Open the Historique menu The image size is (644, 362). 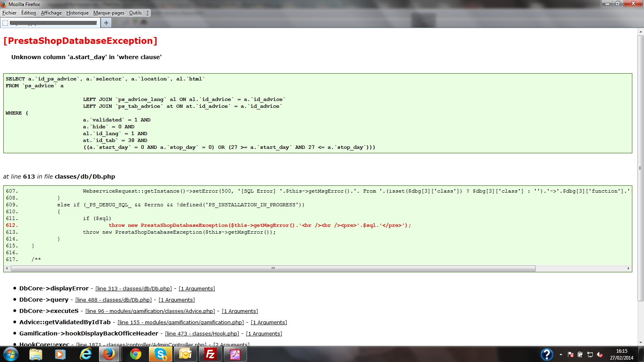[x=77, y=13]
